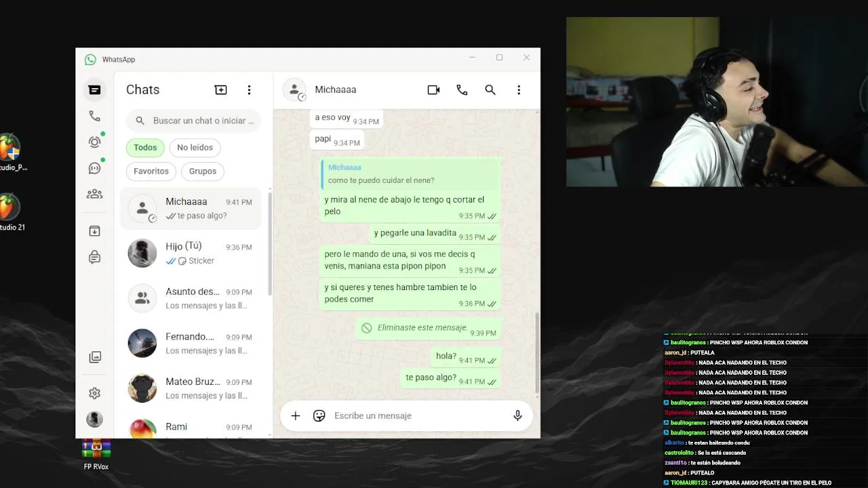Image resolution: width=868 pixels, height=488 pixels.
Task: Select the Grupos chat filter
Action: 203,171
